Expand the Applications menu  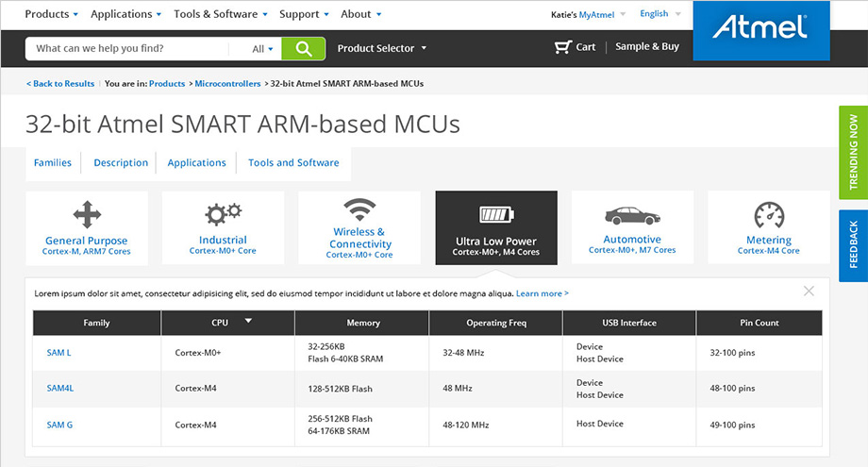pyautogui.click(x=126, y=14)
